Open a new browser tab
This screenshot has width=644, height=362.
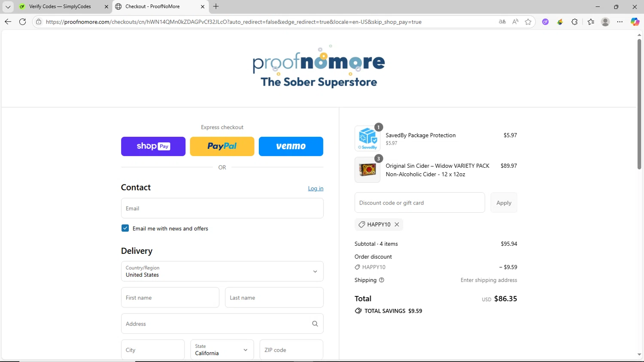click(x=216, y=6)
